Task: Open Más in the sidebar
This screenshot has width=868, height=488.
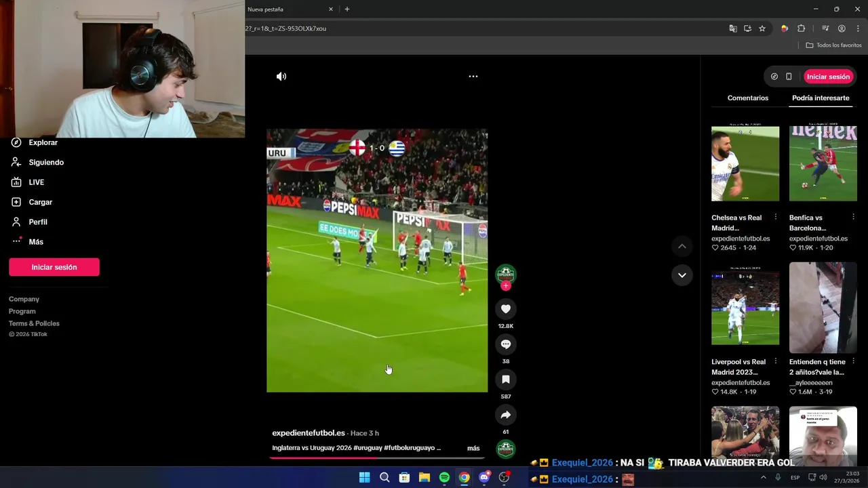Action: click(x=27, y=241)
